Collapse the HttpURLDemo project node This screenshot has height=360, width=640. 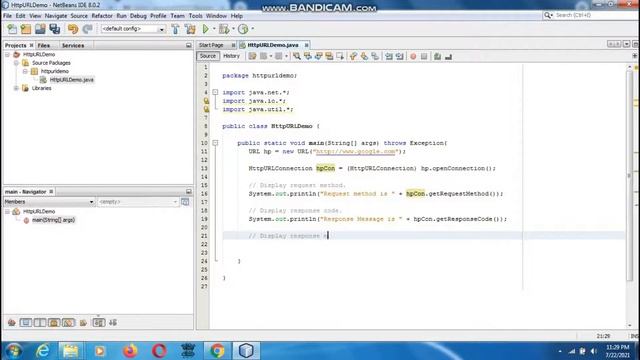pyautogui.click(x=7, y=54)
